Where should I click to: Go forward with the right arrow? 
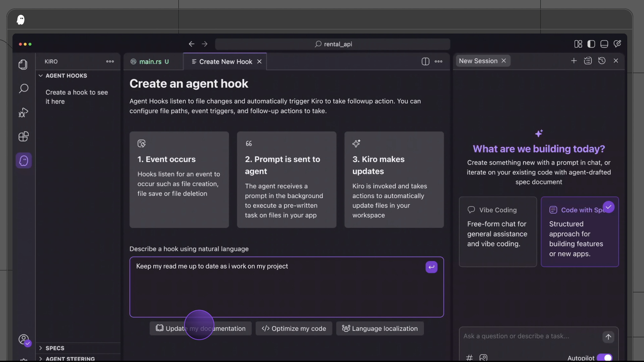(205, 44)
